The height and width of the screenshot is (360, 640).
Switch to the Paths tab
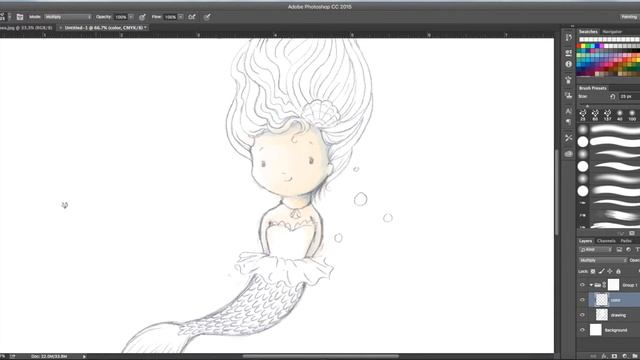tap(626, 241)
